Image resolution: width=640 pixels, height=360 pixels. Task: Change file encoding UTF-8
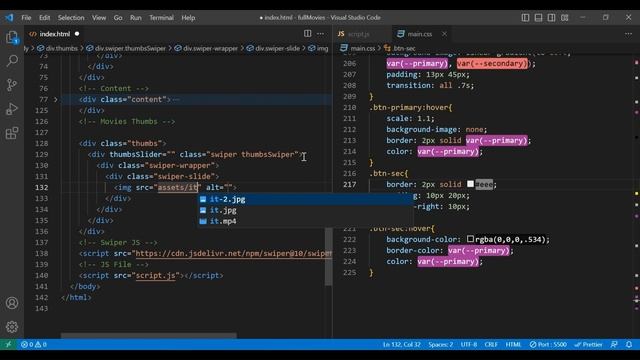(469, 344)
